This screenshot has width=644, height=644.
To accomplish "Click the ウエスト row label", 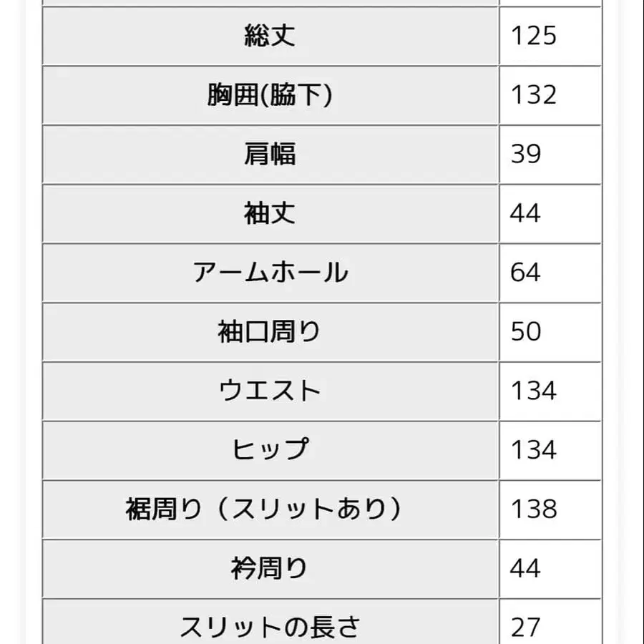I will 270,391.
